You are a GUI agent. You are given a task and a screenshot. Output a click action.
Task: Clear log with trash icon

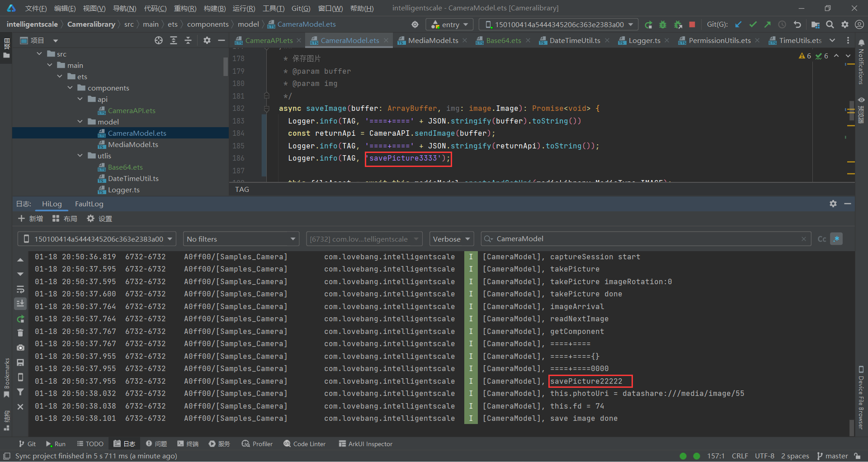point(20,333)
